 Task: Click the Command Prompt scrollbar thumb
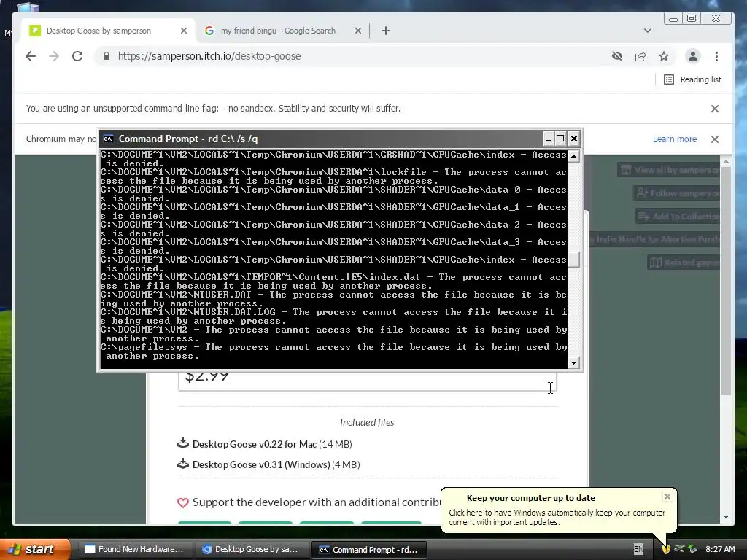[573, 260]
